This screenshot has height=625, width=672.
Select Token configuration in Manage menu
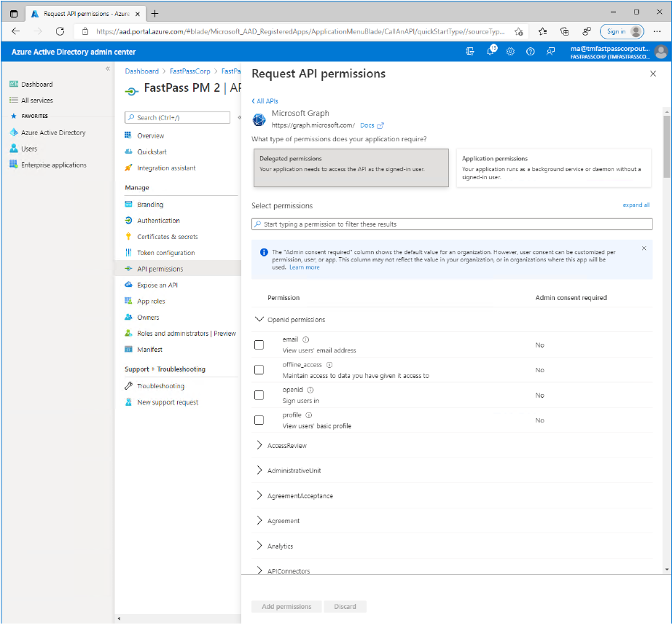tap(165, 253)
